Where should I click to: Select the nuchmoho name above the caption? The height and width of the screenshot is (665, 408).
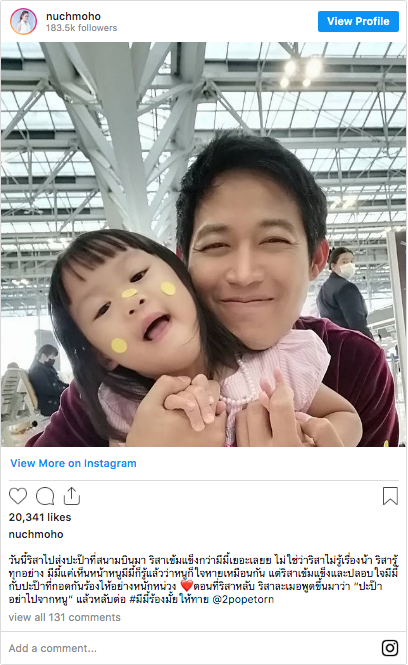[36, 534]
